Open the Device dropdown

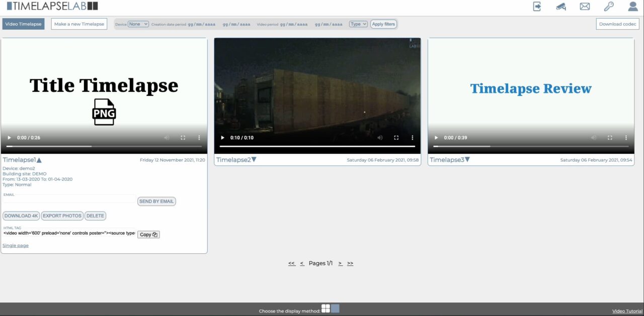[138, 24]
